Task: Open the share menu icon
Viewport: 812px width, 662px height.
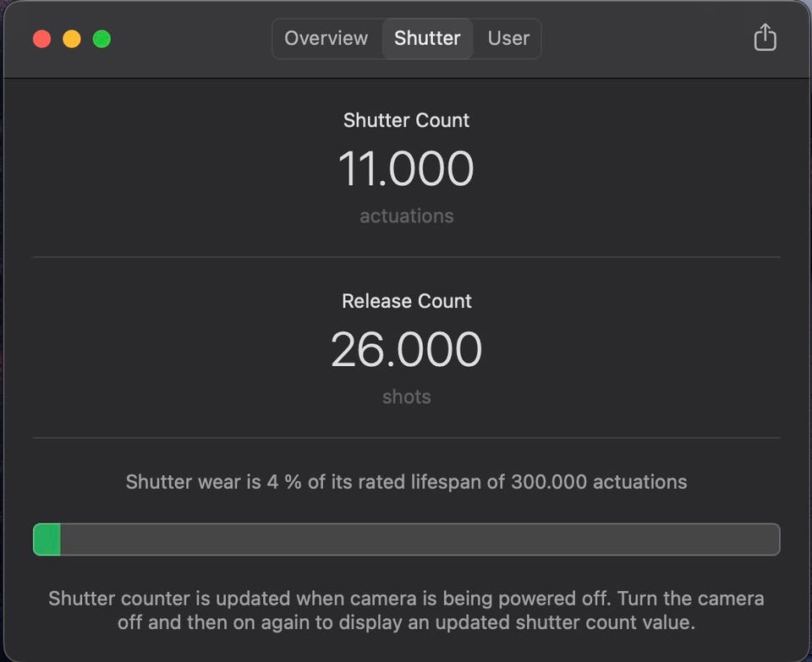Action: (765, 38)
